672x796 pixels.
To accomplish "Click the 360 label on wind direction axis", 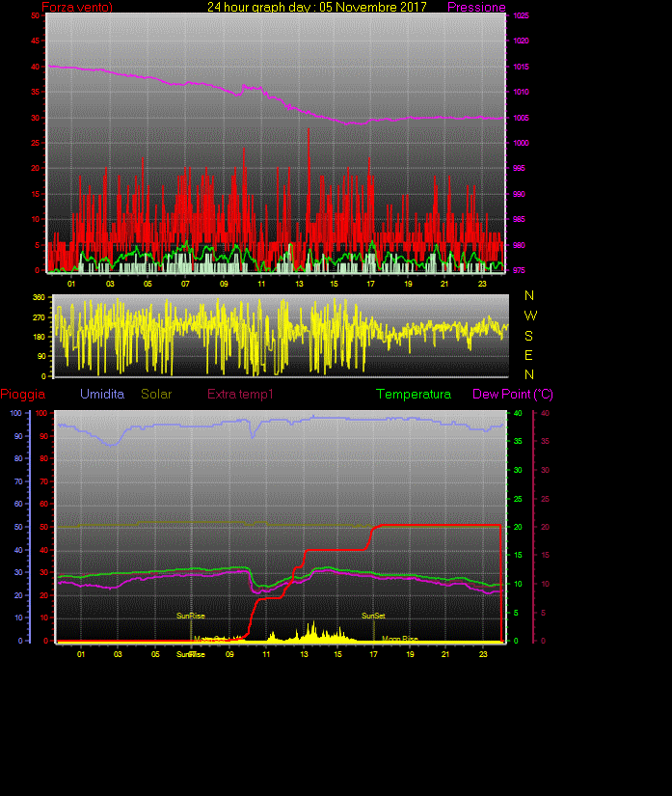I will point(40,297).
